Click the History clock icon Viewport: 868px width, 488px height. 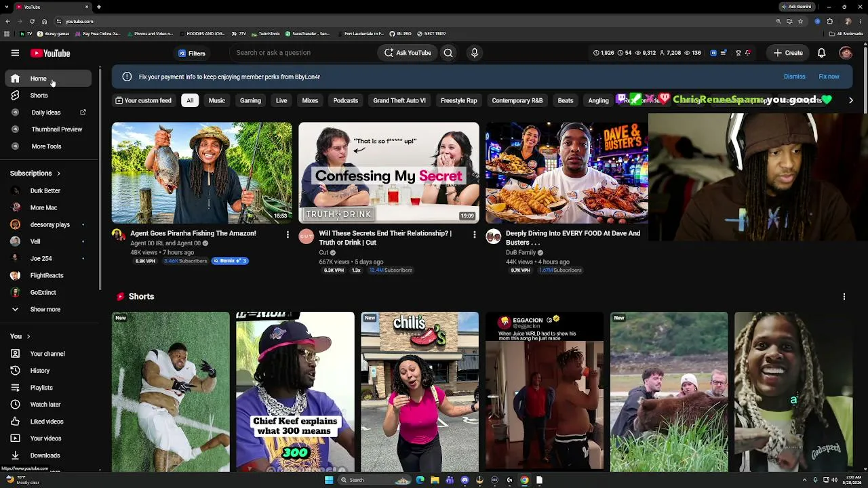[x=15, y=371]
